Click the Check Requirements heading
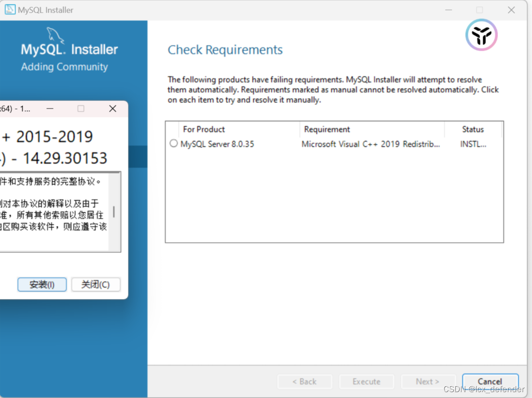The height and width of the screenshot is (398, 532). (x=225, y=50)
